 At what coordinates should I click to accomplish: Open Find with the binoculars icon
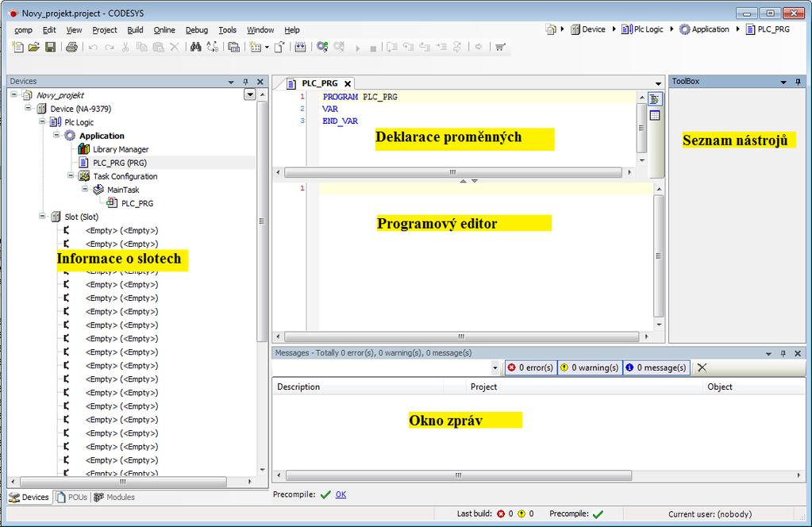pyautogui.click(x=196, y=47)
